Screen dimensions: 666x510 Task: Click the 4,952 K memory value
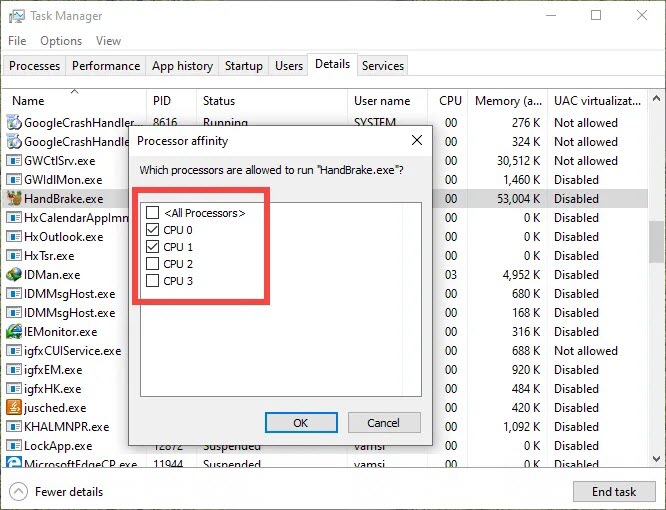tap(521, 275)
